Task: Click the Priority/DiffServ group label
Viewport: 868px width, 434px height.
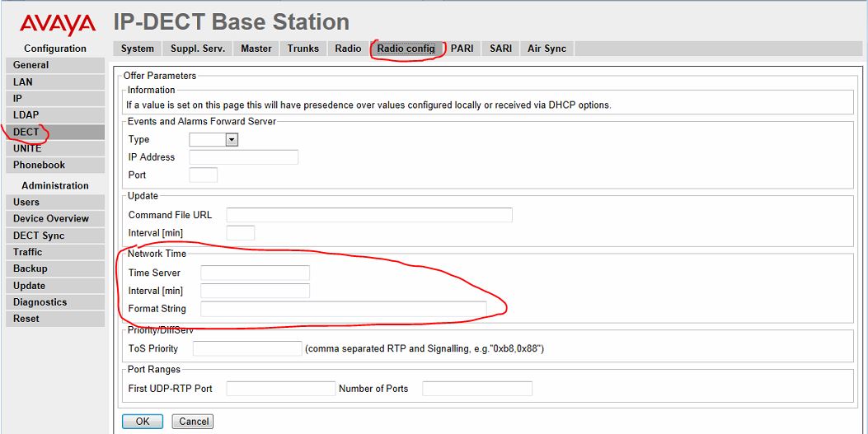Action: click(x=161, y=330)
